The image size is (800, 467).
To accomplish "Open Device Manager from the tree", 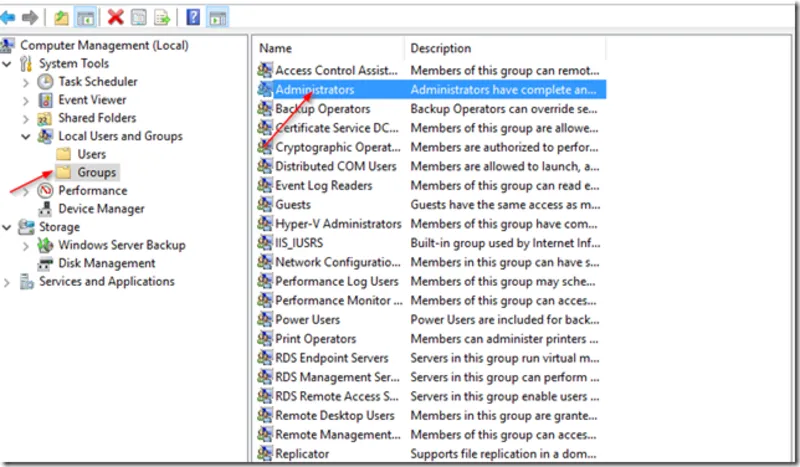I will 101,209.
